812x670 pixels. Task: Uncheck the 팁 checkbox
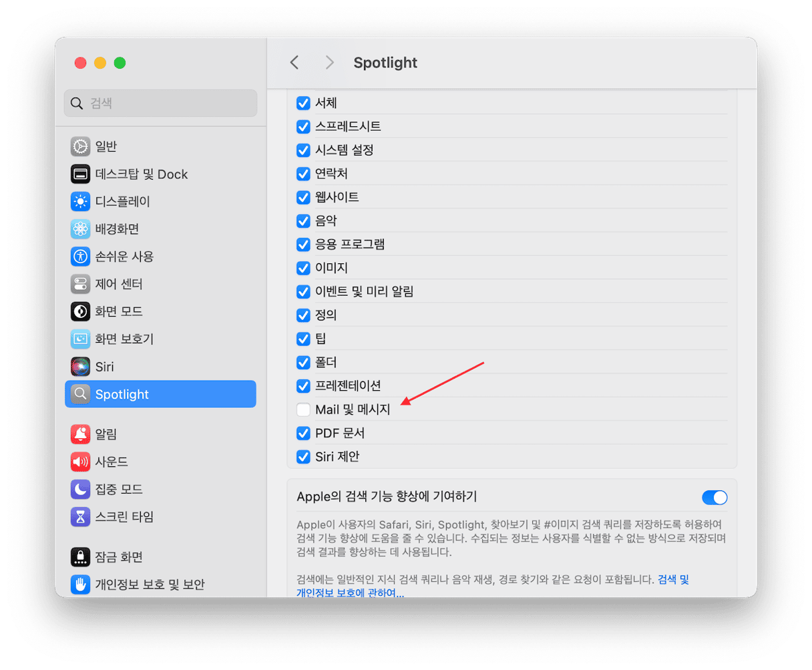tap(303, 339)
